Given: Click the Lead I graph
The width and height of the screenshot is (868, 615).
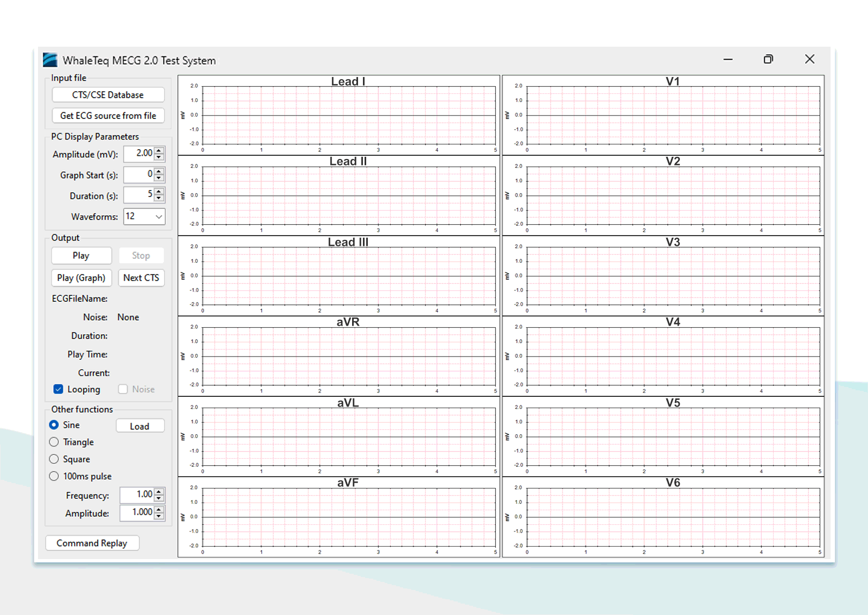Looking at the screenshot, I should tap(339, 115).
